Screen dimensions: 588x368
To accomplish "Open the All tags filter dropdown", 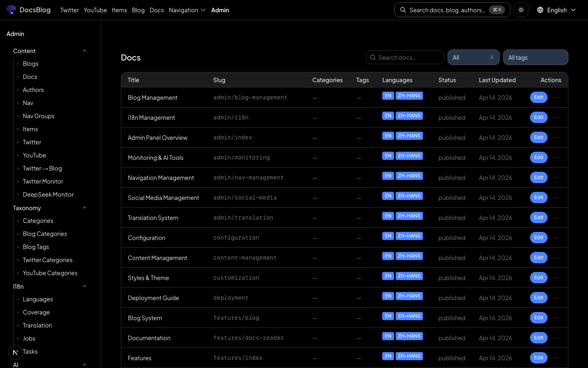I will pyautogui.click(x=535, y=57).
